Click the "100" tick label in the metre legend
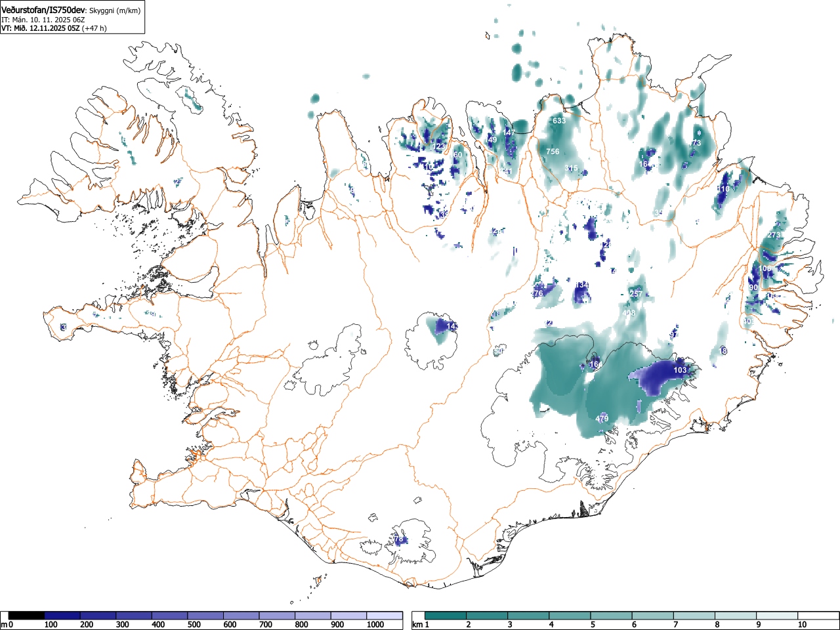This screenshot has width=840, height=630. click(51, 625)
